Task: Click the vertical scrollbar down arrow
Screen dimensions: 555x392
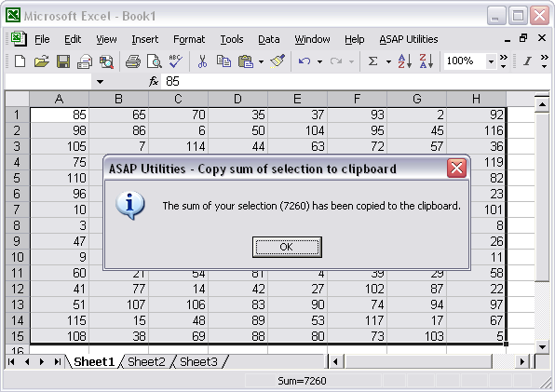Action: click(542, 346)
